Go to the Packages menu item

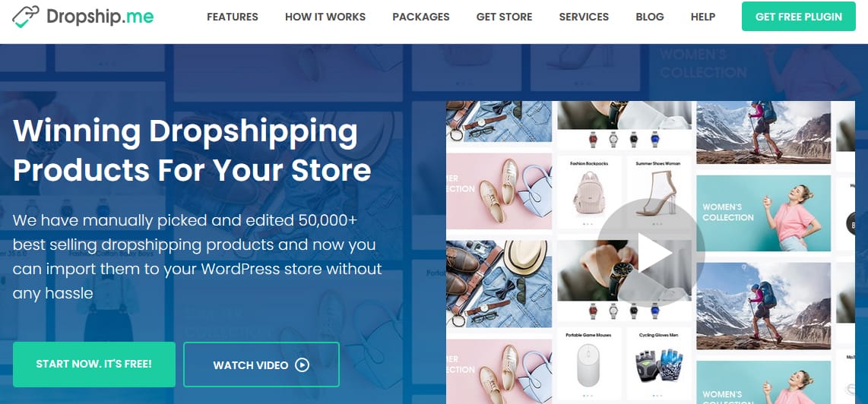pos(421,17)
